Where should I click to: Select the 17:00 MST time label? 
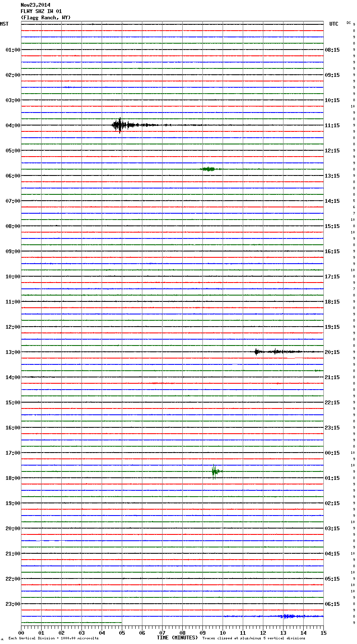[13, 453]
